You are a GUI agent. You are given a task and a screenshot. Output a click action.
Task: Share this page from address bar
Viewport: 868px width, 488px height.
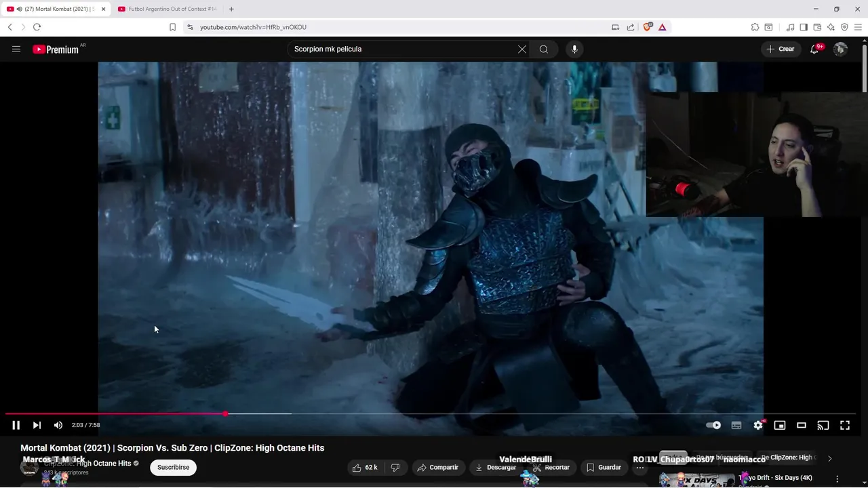coord(631,27)
